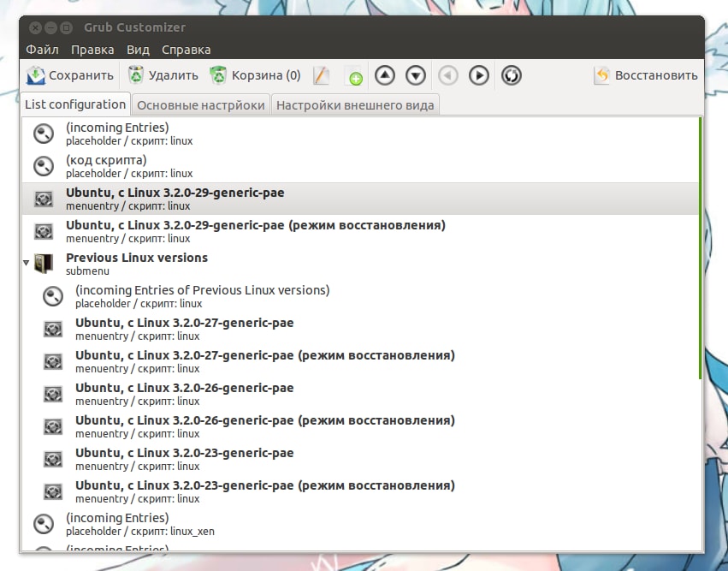Click icon of 3.2.0-29 recovery mode entry
The height and width of the screenshot is (571, 728).
(x=44, y=231)
